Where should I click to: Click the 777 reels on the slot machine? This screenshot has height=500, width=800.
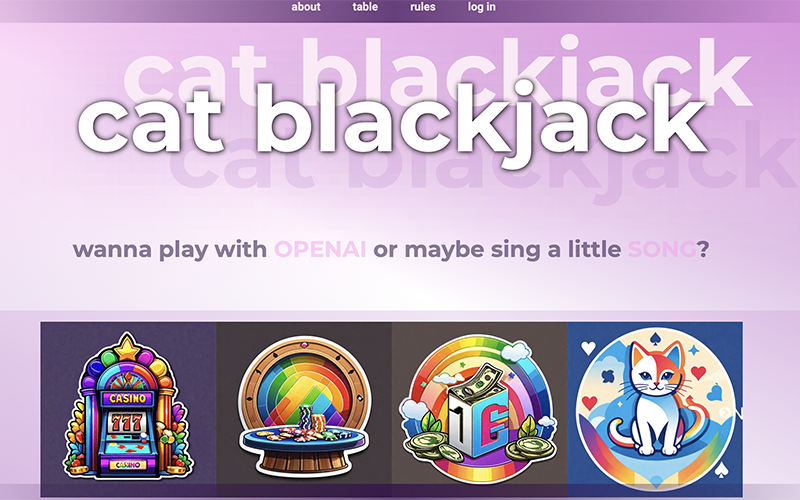(x=127, y=422)
